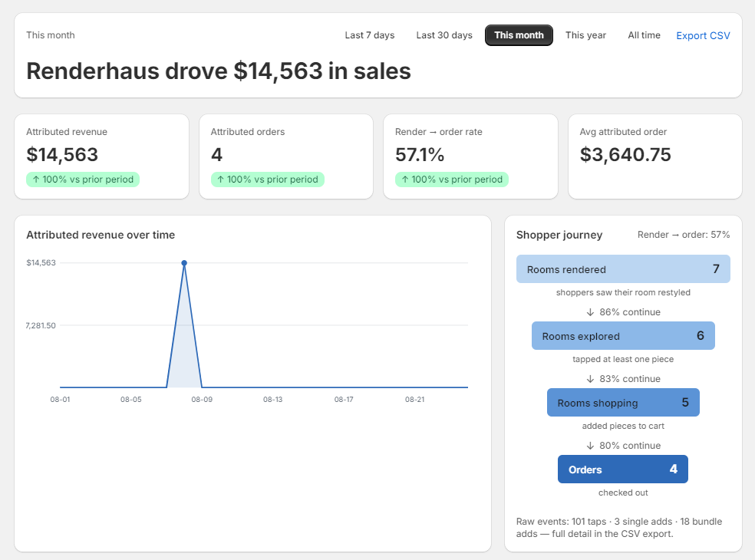755x560 pixels.
Task: Click the 57.1% render to order rate
Action: pos(420,154)
